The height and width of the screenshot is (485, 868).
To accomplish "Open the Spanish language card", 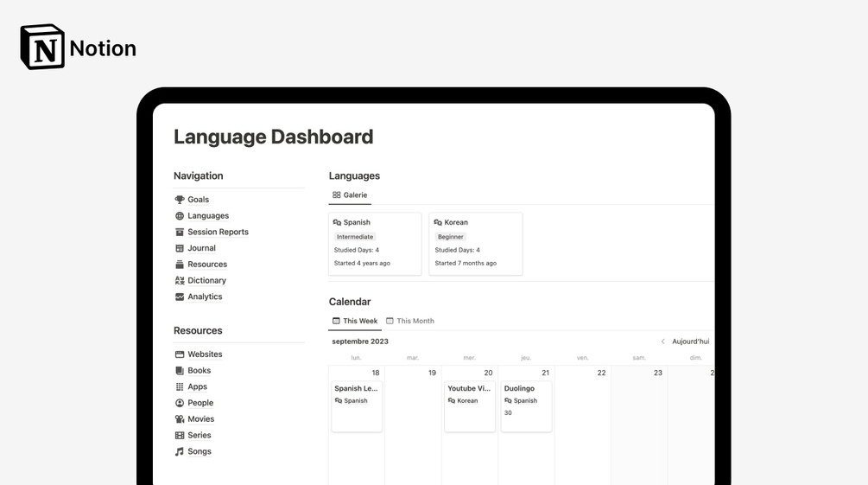I will 375,244.
